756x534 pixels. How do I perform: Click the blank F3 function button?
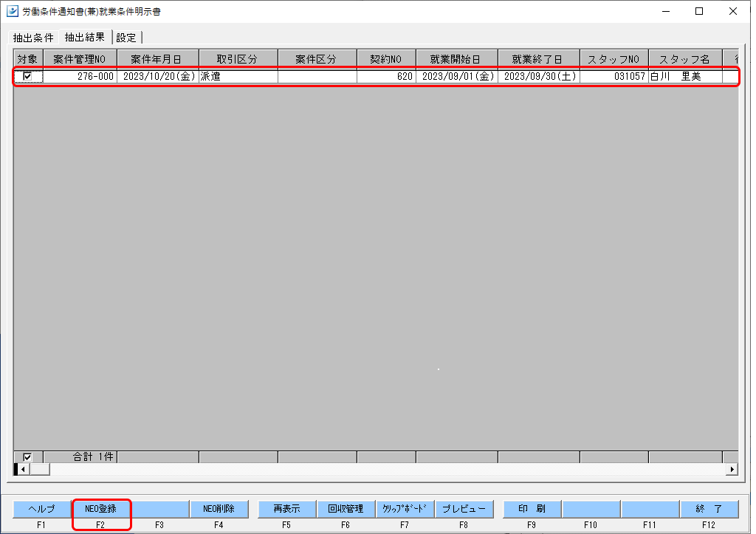click(160, 509)
